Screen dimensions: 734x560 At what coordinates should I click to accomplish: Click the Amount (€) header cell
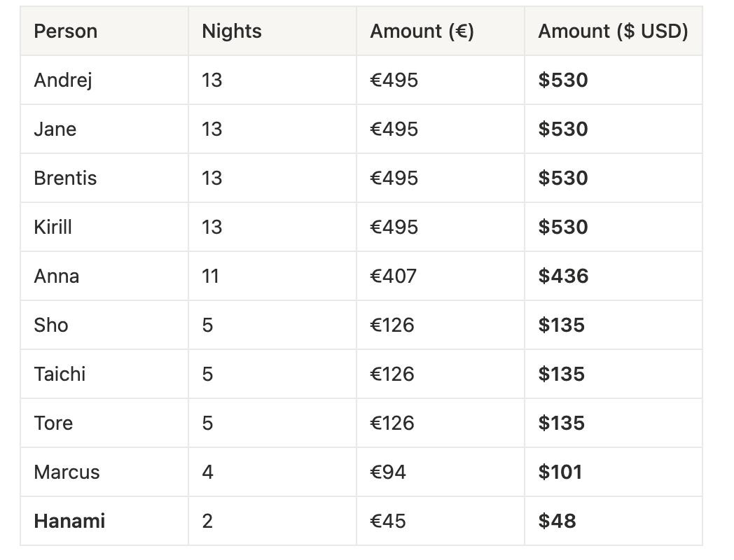[422, 31]
